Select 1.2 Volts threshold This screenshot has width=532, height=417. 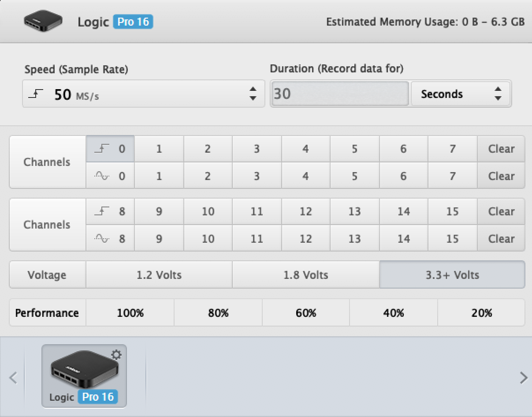coord(159,275)
